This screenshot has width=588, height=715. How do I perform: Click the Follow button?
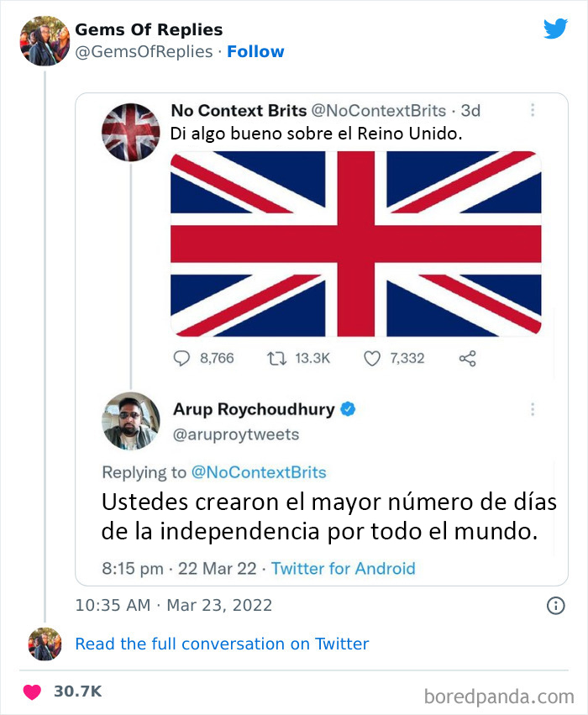pyautogui.click(x=256, y=51)
